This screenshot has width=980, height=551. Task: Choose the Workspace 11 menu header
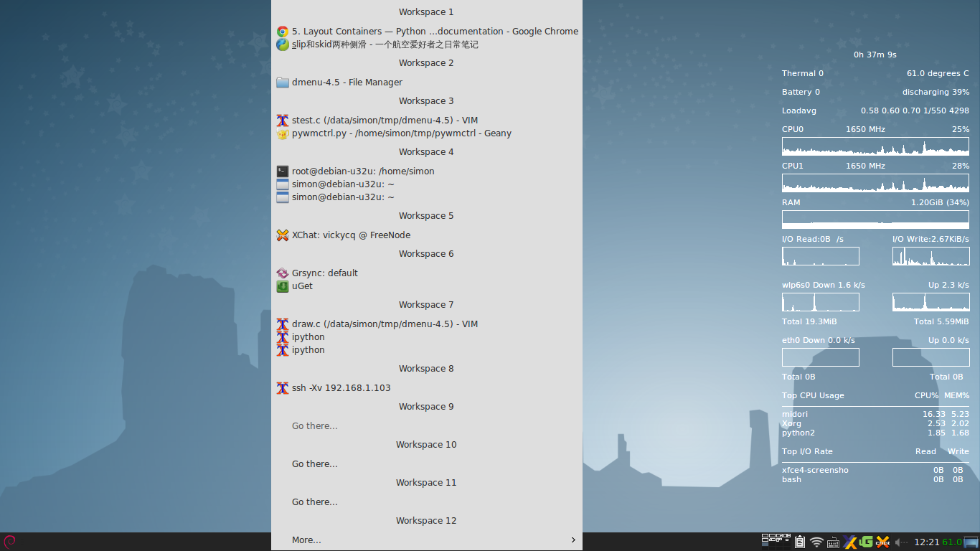pos(426,483)
